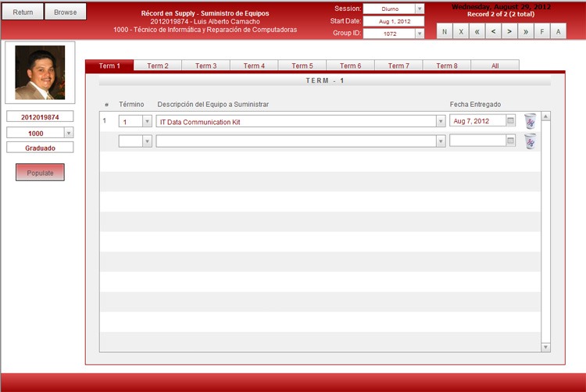Open equipment description dropdown on empty row

click(441, 141)
